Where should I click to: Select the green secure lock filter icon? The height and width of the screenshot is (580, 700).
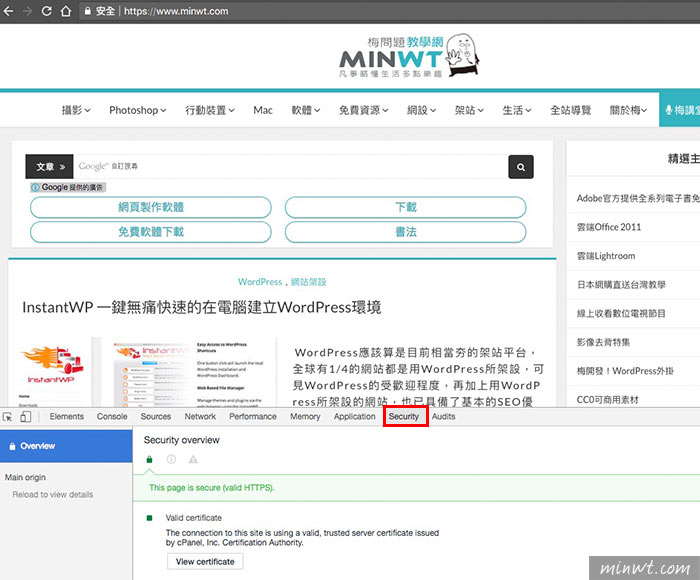(150, 459)
